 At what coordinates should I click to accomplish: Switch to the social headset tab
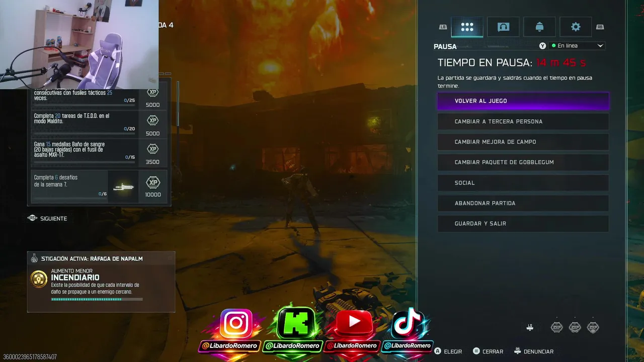(x=503, y=27)
